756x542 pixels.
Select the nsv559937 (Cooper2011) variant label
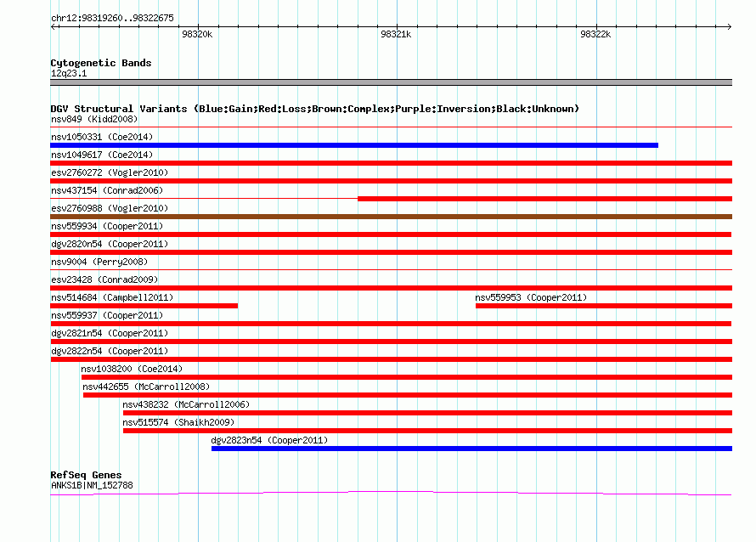coord(107,315)
